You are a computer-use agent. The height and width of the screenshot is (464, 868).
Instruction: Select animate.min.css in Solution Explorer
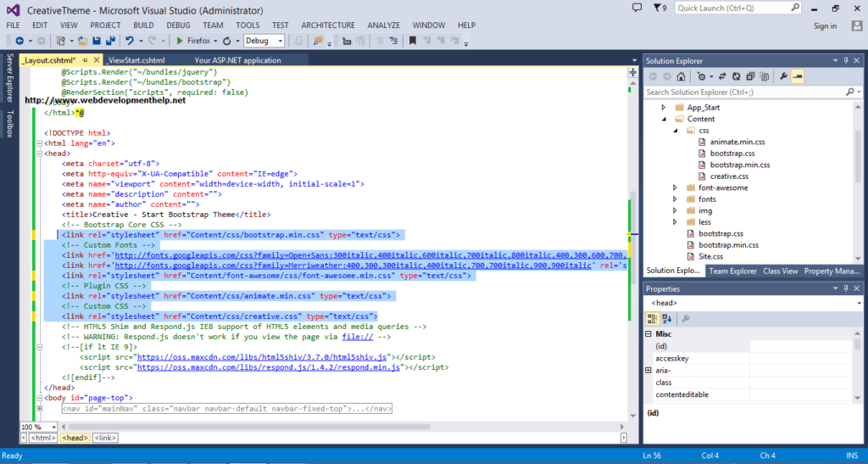click(737, 142)
